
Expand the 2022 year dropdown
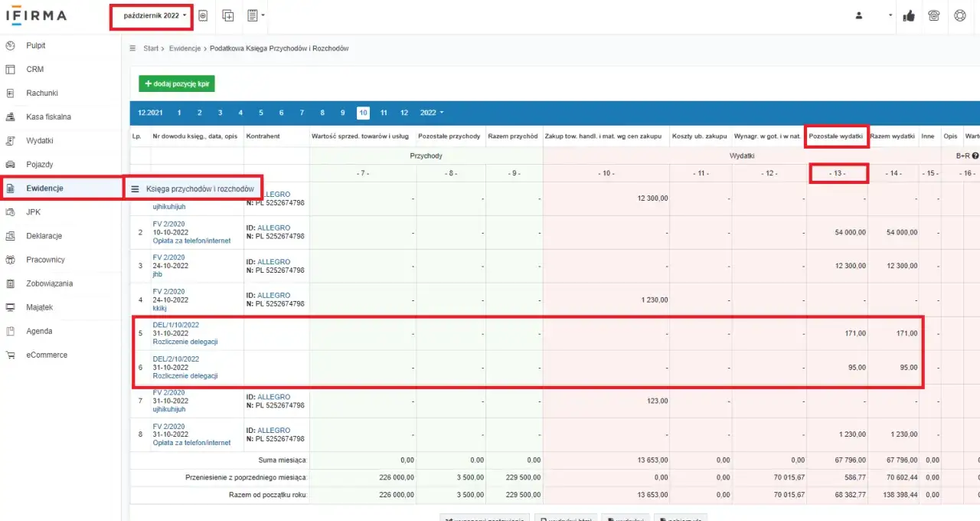(x=431, y=113)
